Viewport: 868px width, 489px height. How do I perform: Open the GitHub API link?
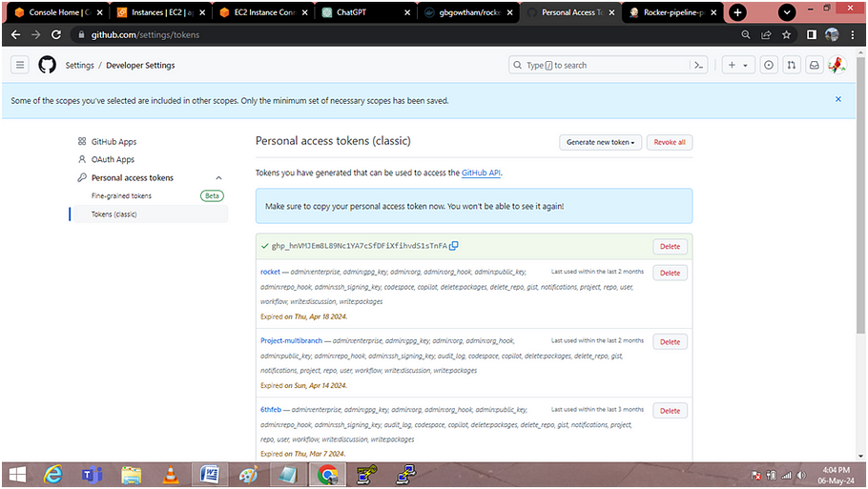[x=481, y=173]
